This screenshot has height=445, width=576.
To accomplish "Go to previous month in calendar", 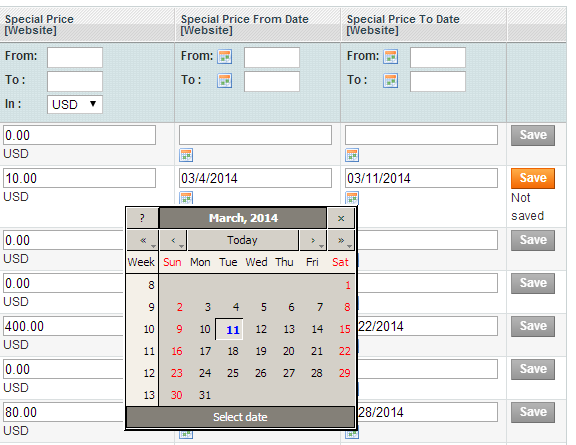I will click(x=173, y=240).
